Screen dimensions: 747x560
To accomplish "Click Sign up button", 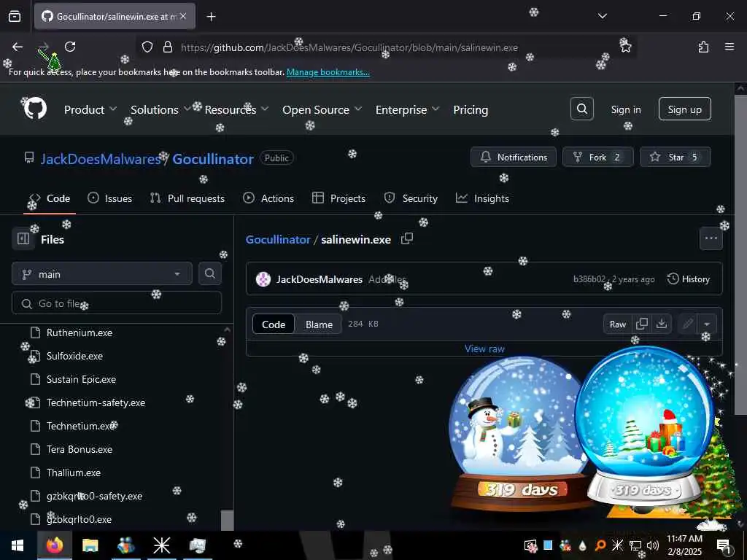I will (x=684, y=109).
